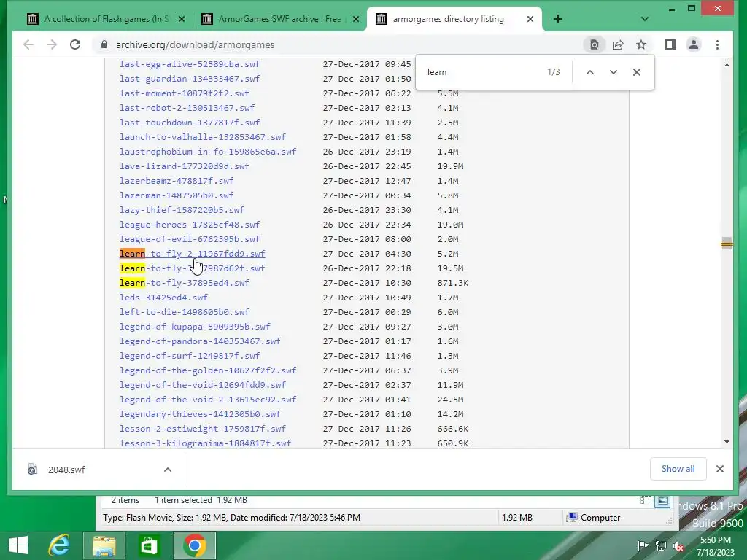Open network tray icon
This screenshot has height=560, width=747.
coord(661,546)
